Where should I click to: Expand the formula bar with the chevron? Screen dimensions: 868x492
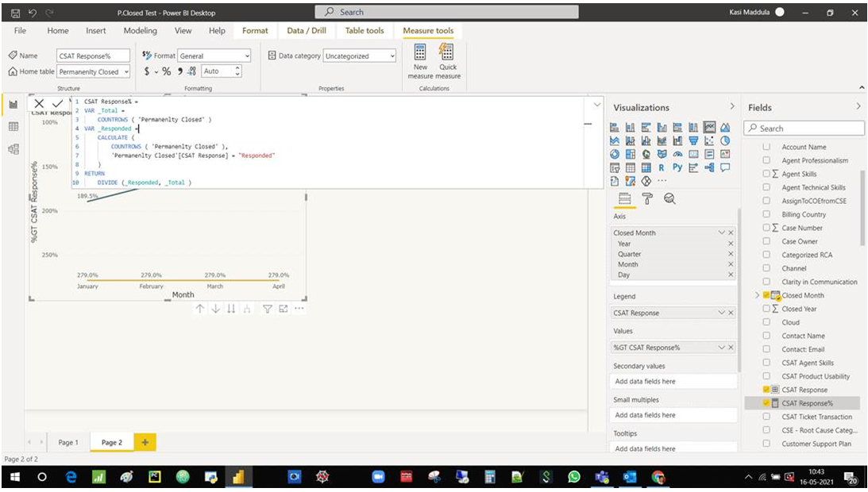(x=596, y=105)
